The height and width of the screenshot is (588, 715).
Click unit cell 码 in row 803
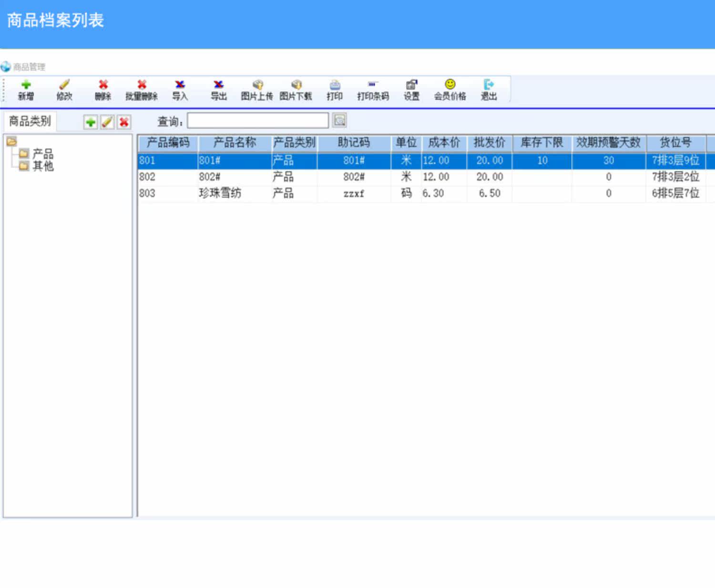(406, 193)
